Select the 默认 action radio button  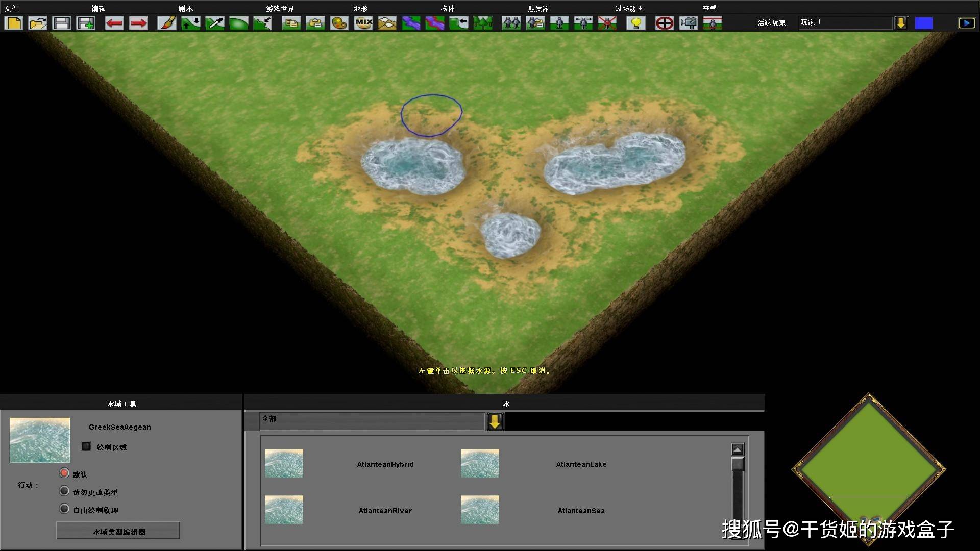coord(64,473)
